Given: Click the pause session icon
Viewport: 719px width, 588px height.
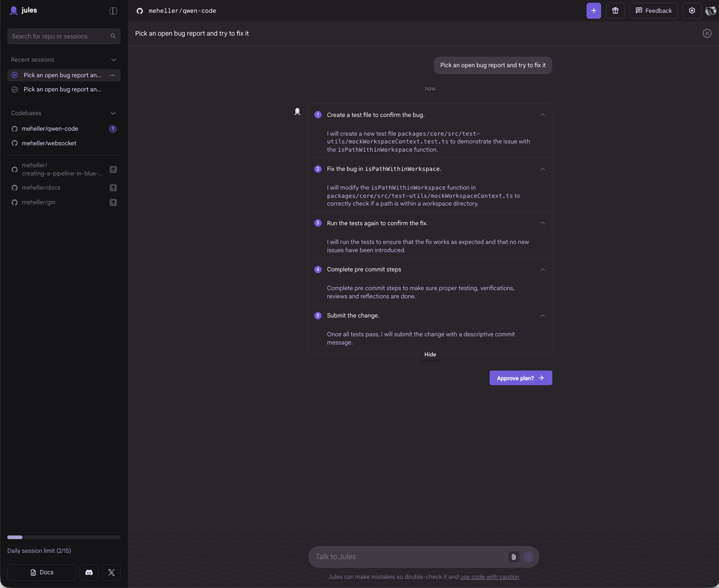Looking at the screenshot, I should (x=707, y=33).
